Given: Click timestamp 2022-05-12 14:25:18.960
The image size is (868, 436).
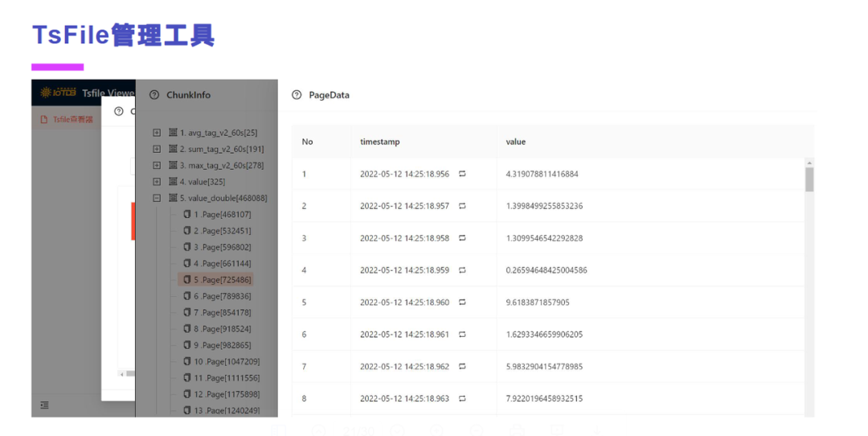Looking at the screenshot, I should 404,302.
